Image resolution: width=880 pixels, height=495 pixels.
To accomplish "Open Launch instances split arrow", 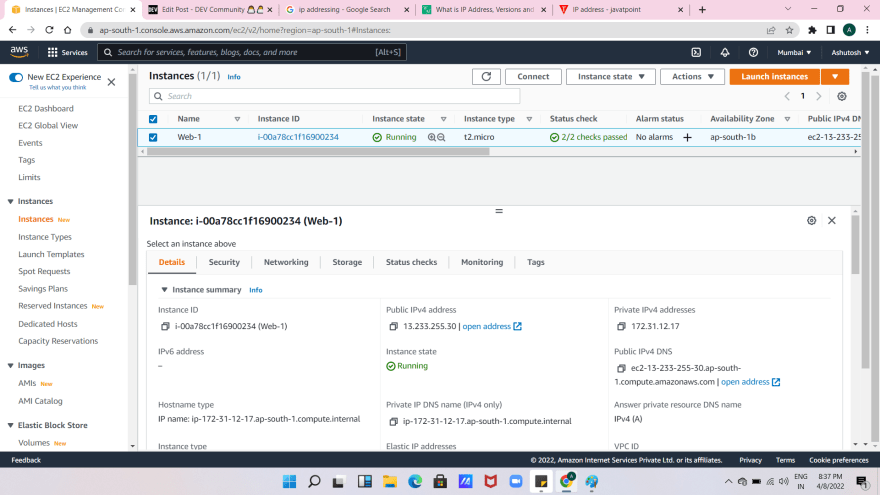I will (x=835, y=76).
